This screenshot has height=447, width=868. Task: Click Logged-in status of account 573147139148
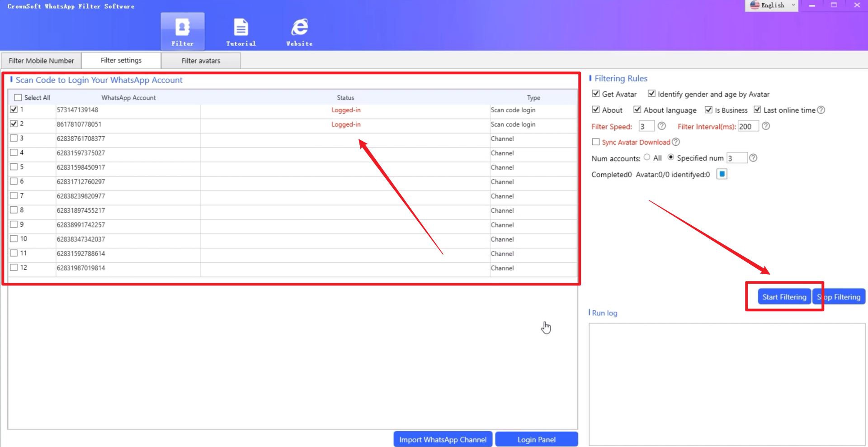click(346, 110)
